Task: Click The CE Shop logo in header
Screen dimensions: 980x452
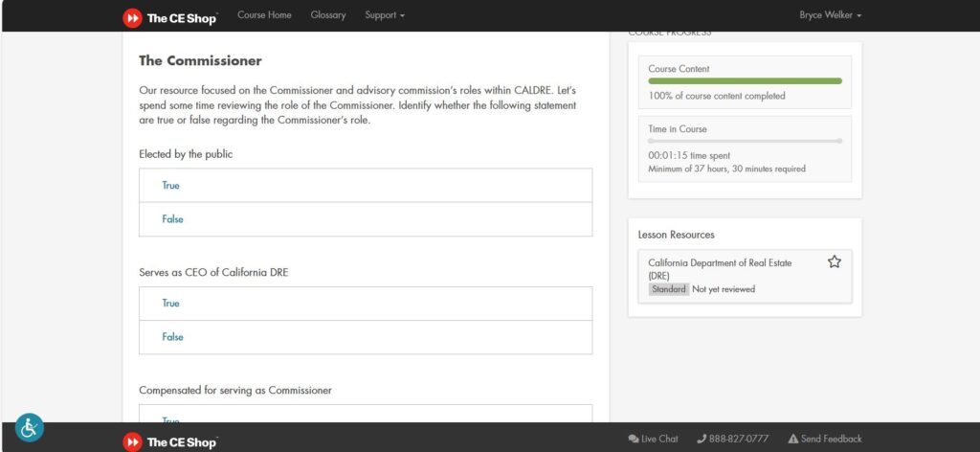Action: [170, 16]
